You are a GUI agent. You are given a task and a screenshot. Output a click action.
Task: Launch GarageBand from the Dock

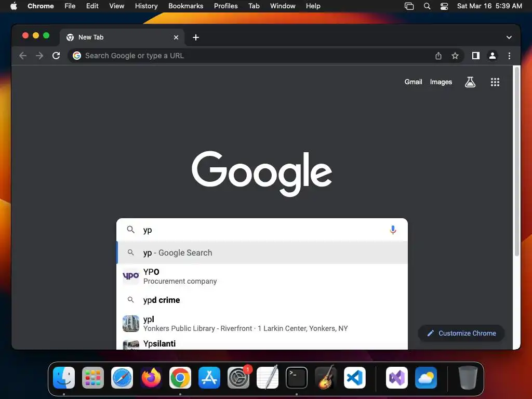pyautogui.click(x=326, y=378)
